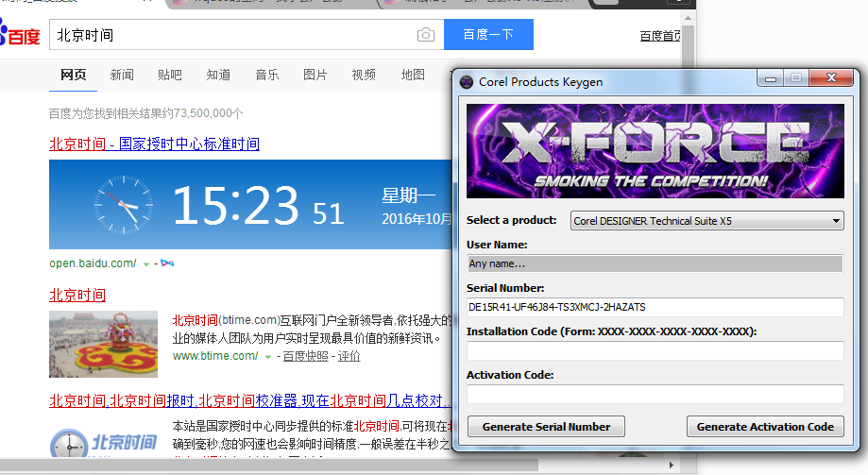Minimize the Corel Products Keygen window

coord(770,78)
